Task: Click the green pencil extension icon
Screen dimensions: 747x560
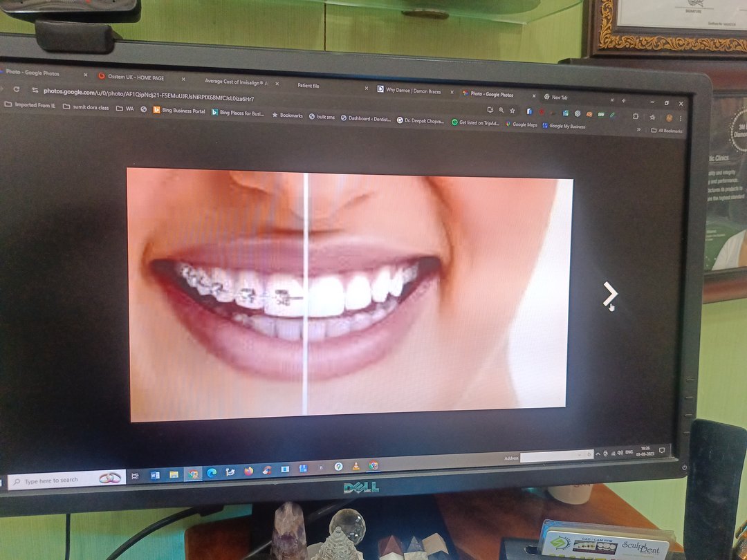Action: pyautogui.click(x=613, y=115)
